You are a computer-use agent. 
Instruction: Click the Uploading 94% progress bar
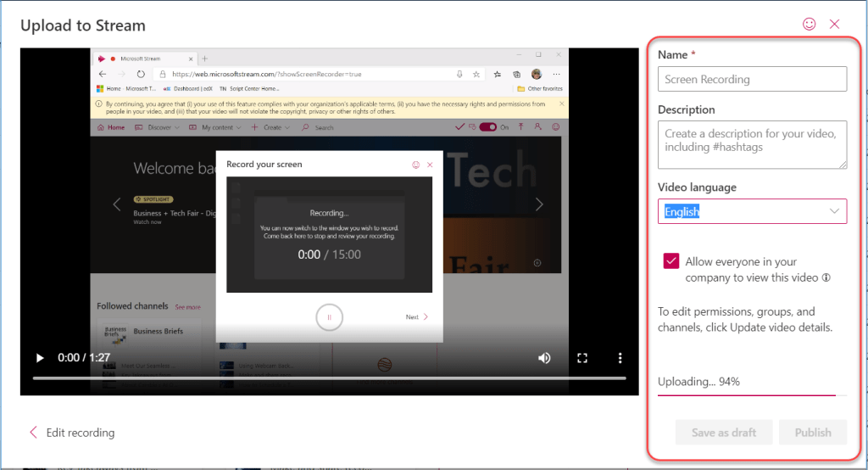pyautogui.click(x=752, y=395)
